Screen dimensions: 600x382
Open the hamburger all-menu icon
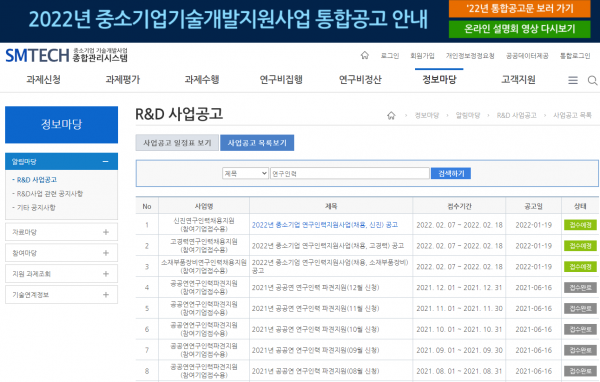click(572, 80)
